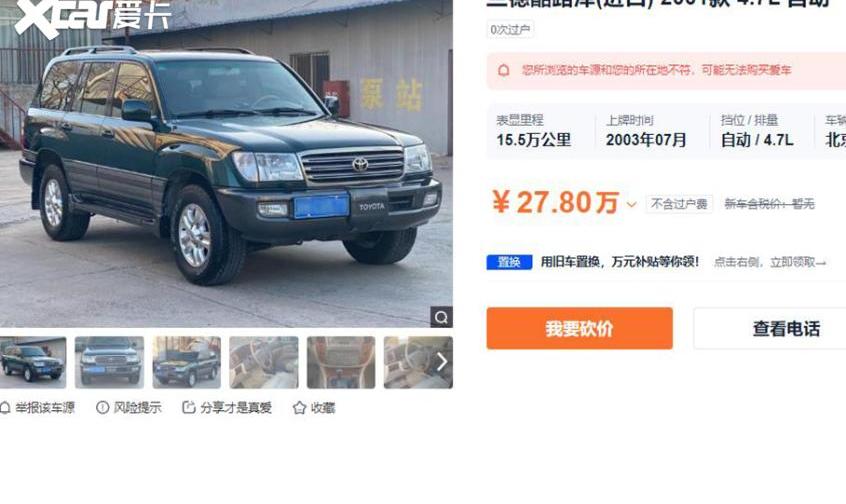This screenshot has width=846, height=504.
Task: Click the star icon to favorite listing
Action: coord(299,408)
